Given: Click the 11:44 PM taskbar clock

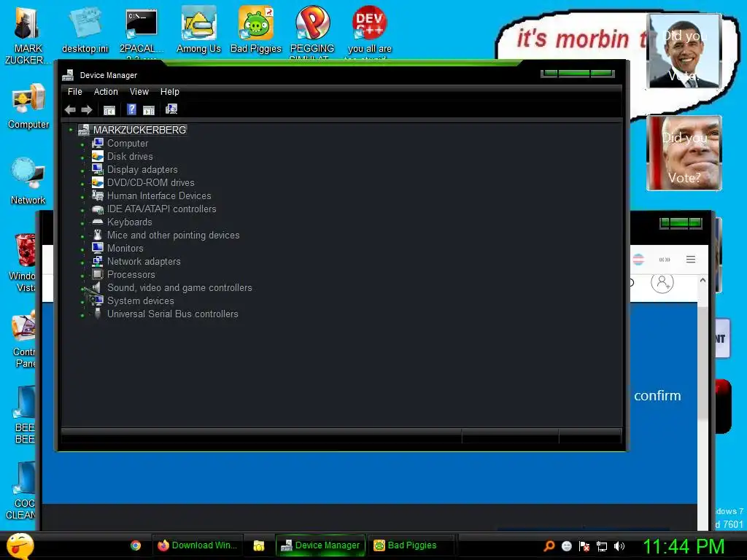Looking at the screenshot, I should click(x=684, y=546).
